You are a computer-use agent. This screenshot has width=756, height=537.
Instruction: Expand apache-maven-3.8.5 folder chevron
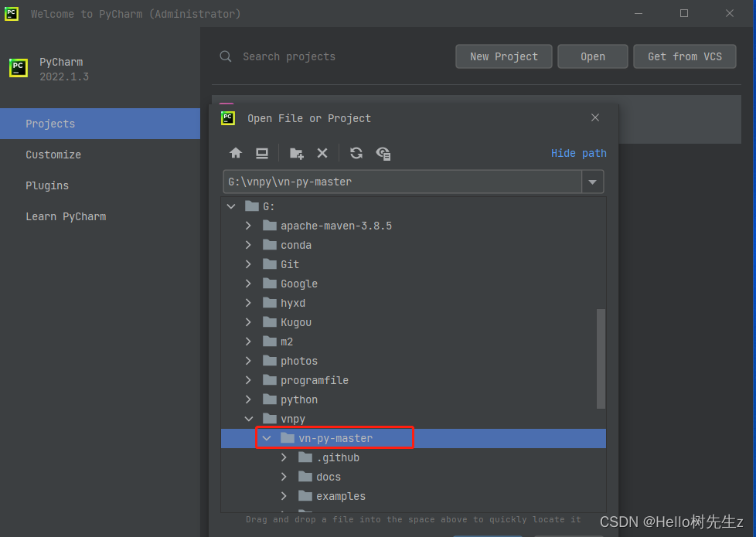click(248, 226)
